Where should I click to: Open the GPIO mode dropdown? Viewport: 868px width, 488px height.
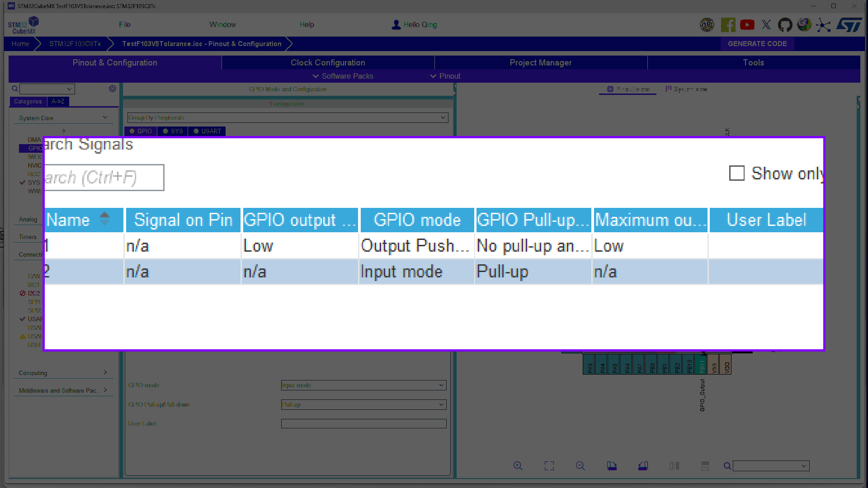click(363, 385)
